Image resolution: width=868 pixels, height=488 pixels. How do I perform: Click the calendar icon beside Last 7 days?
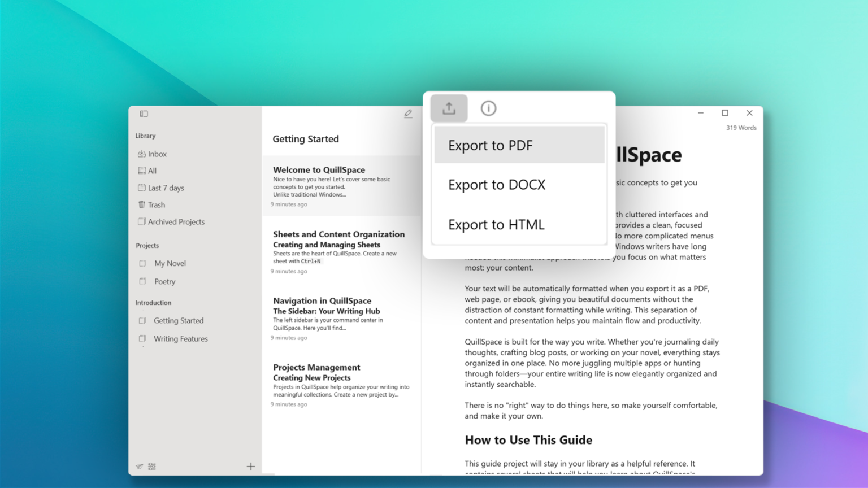tap(141, 188)
